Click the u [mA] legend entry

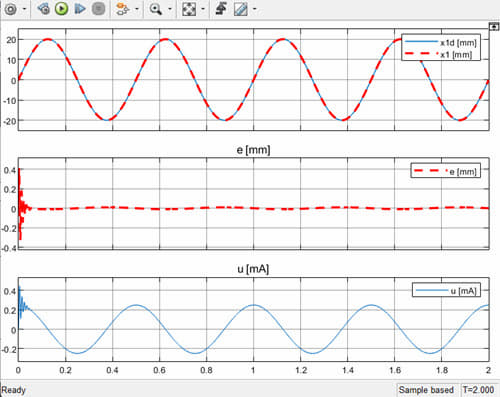tap(446, 291)
